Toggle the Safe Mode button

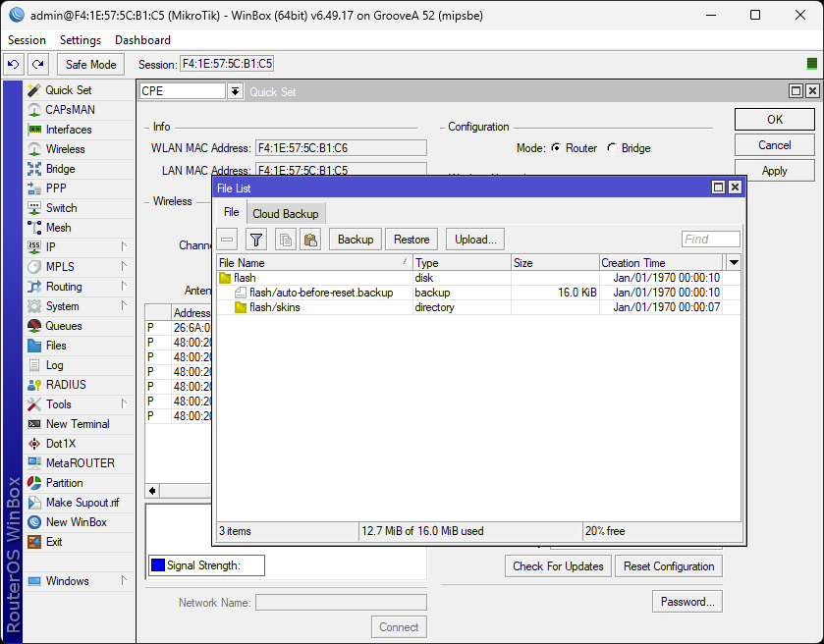(x=90, y=65)
